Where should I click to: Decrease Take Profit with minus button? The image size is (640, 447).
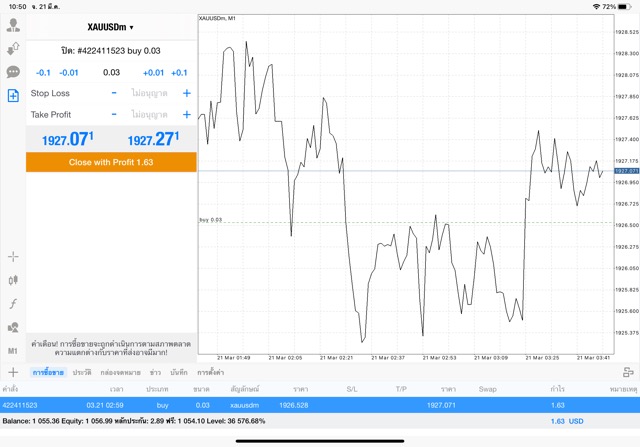pos(114,114)
